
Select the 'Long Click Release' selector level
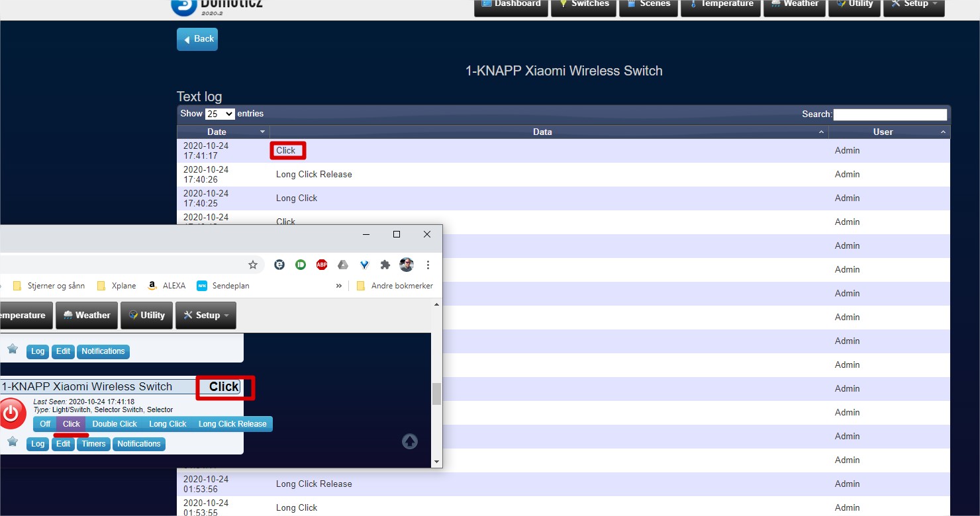pyautogui.click(x=232, y=424)
